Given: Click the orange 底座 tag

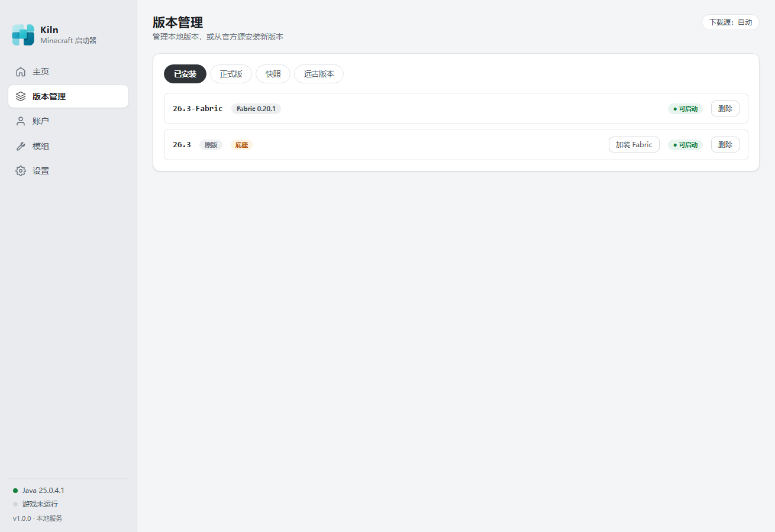Looking at the screenshot, I should (x=241, y=145).
